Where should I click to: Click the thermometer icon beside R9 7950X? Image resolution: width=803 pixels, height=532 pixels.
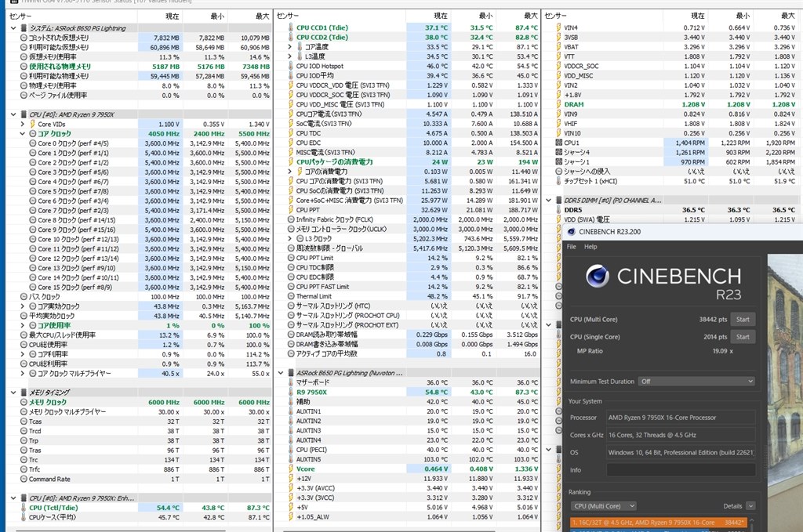point(290,393)
